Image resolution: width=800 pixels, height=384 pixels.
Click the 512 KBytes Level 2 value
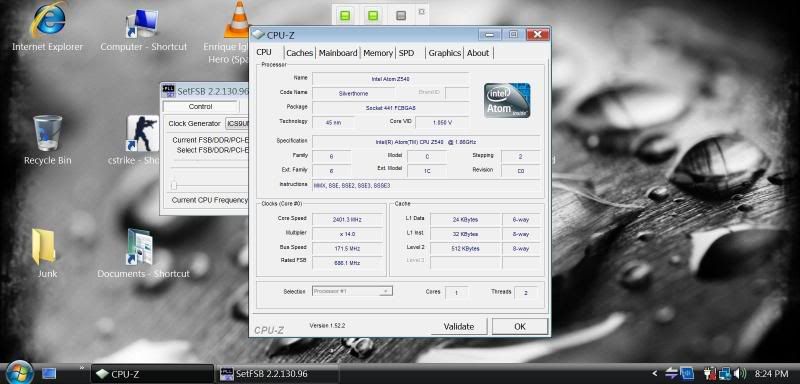pyautogui.click(x=465, y=248)
